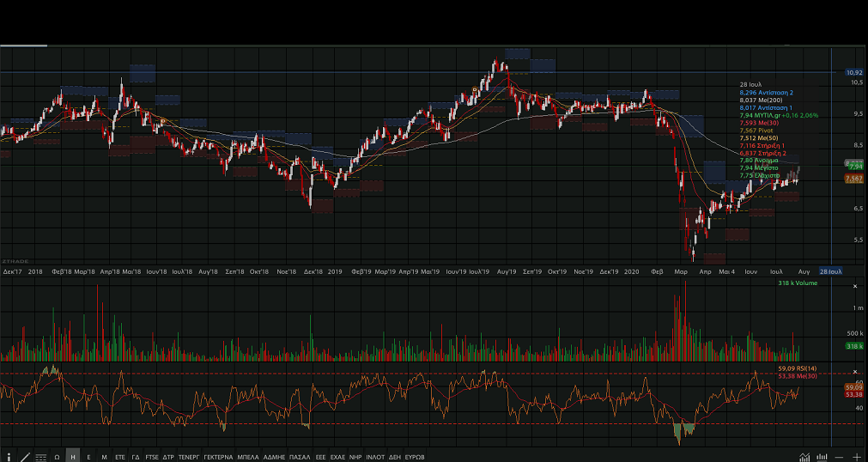
Task: Click the 318 k volume axis label
Action: point(853,345)
